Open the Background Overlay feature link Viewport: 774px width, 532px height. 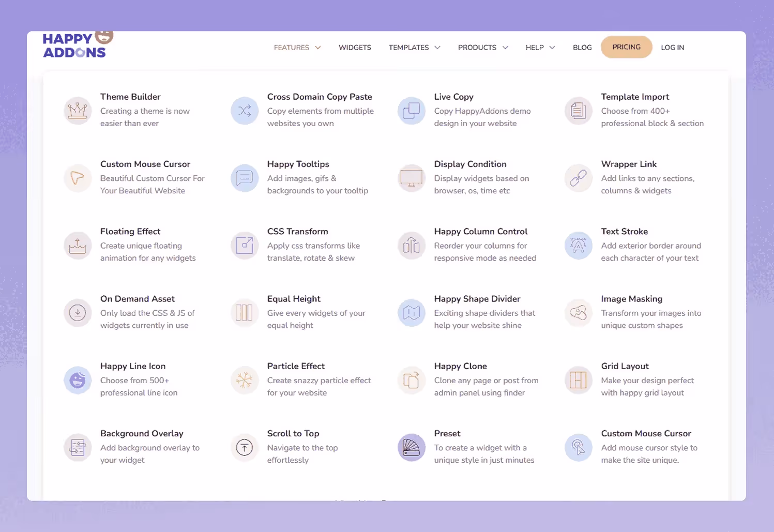[142, 433]
